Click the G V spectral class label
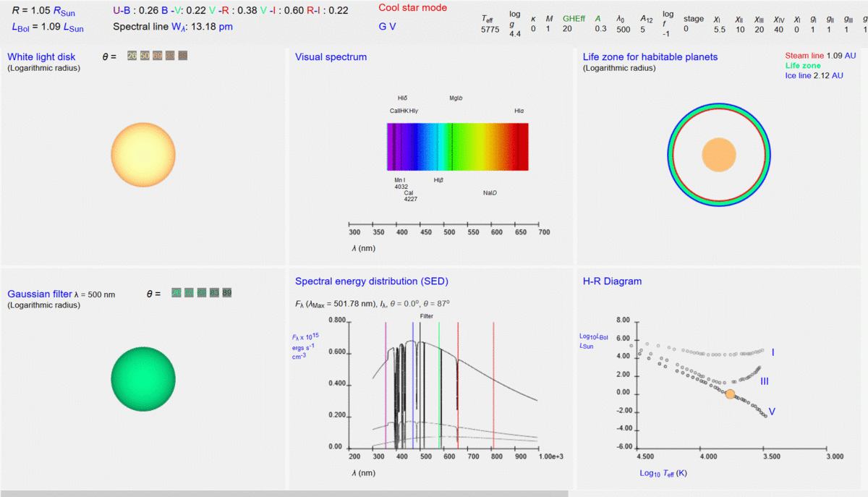Image resolution: width=868 pixels, height=497 pixels. pos(387,26)
